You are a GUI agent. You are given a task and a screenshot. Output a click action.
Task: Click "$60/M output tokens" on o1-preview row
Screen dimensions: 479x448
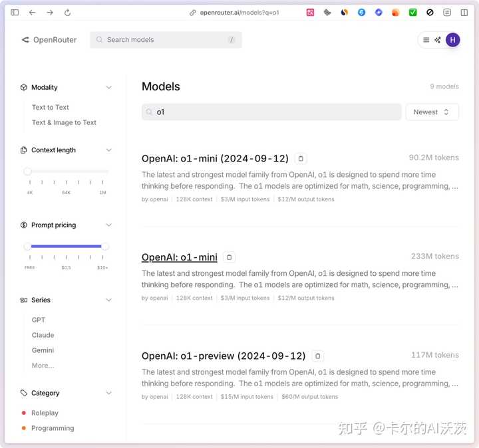(x=310, y=397)
